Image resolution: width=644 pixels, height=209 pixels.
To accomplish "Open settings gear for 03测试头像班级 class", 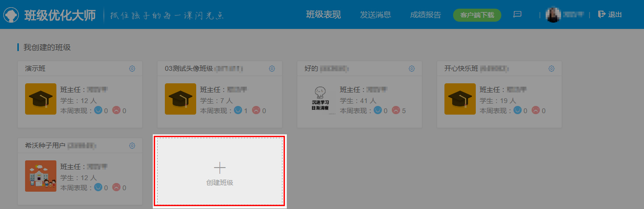I will pyautogui.click(x=272, y=69).
